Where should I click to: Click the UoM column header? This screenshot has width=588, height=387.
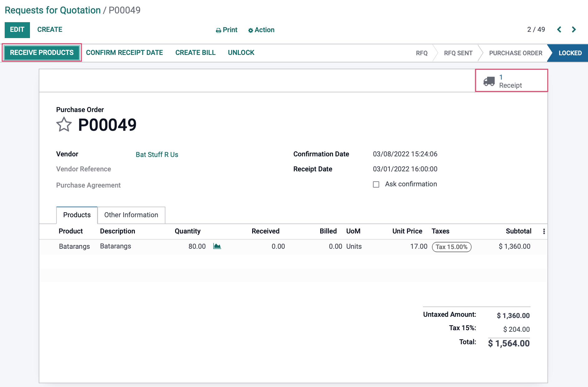[x=353, y=231]
